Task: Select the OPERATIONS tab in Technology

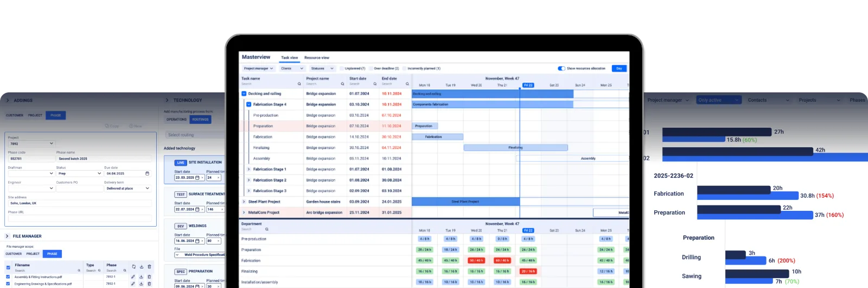Action: 176,120
